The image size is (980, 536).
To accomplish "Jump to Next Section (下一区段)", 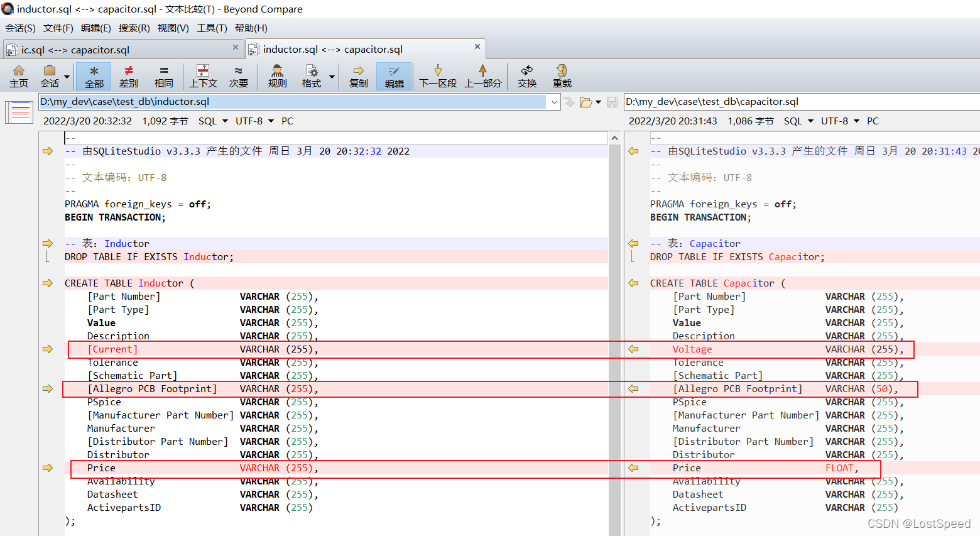I will click(438, 76).
